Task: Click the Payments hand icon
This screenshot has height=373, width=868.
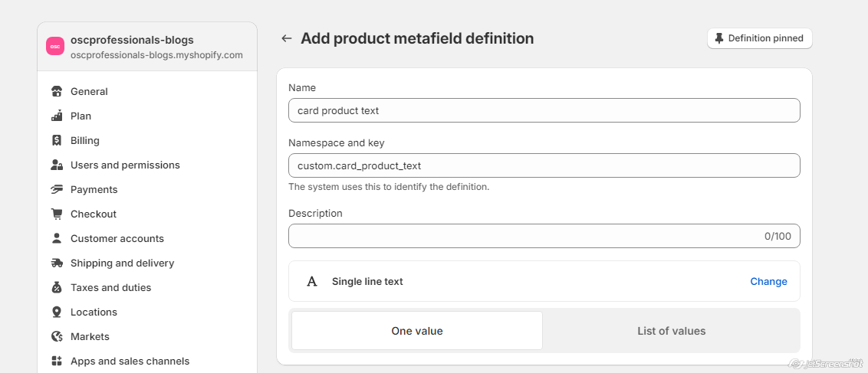Action: tap(57, 189)
